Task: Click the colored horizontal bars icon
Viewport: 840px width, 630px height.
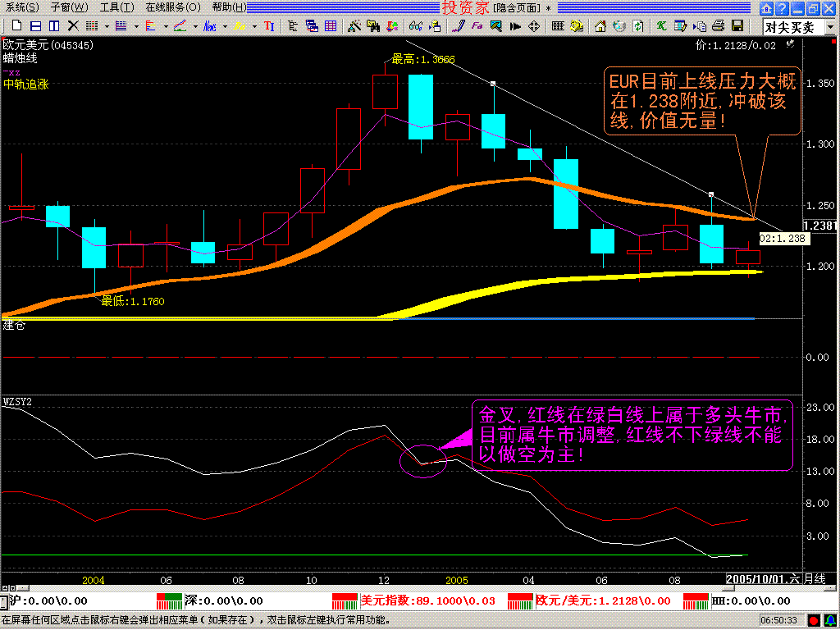Action: [x=151, y=25]
